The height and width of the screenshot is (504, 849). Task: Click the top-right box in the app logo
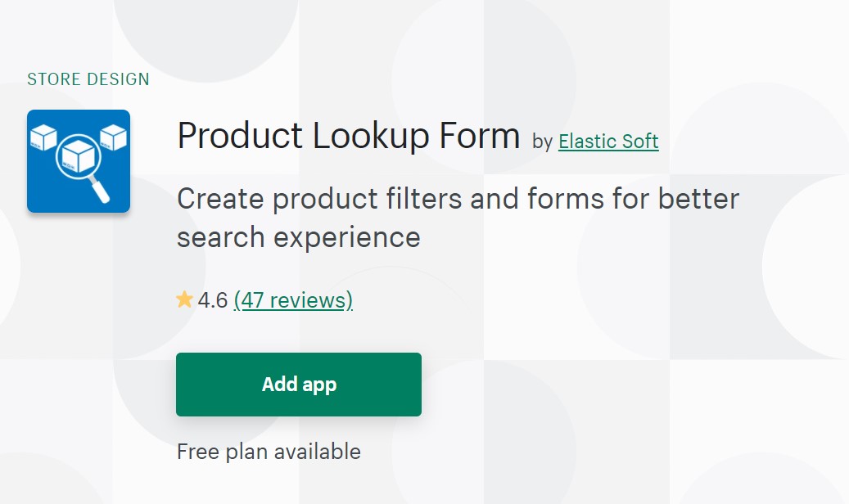[x=112, y=137]
